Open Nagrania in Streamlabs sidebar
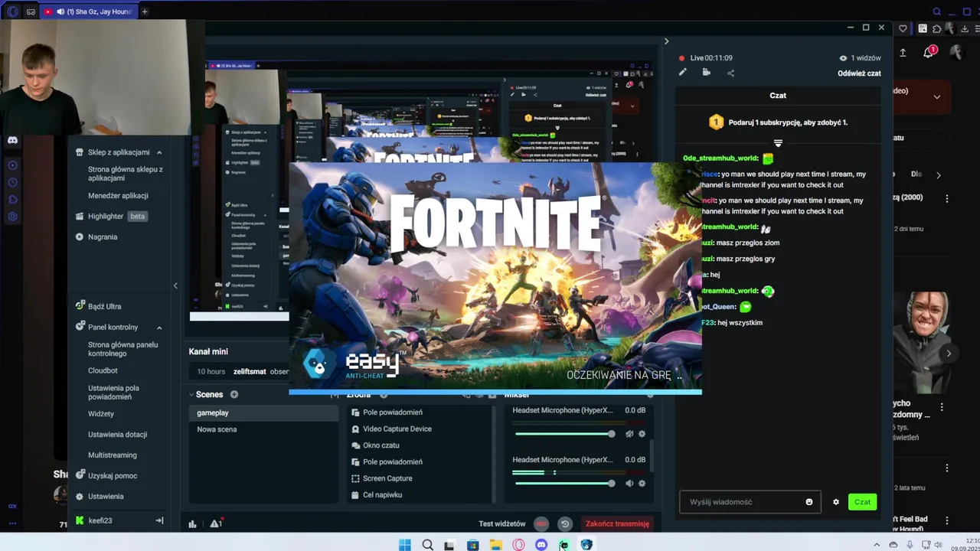Viewport: 980px width, 551px height. [x=96, y=236]
